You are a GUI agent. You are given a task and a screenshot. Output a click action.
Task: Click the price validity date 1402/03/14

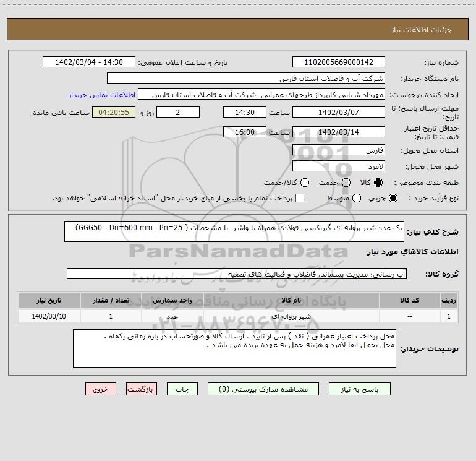(339, 132)
